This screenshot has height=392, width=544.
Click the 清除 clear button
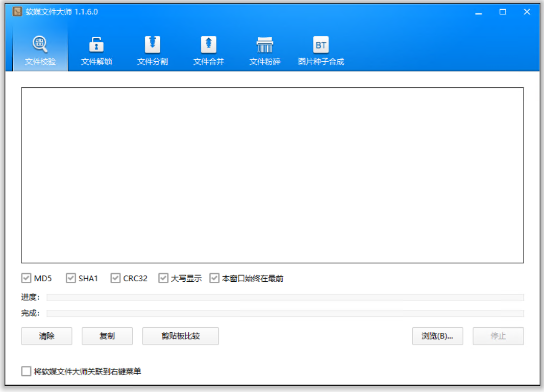[x=46, y=336]
